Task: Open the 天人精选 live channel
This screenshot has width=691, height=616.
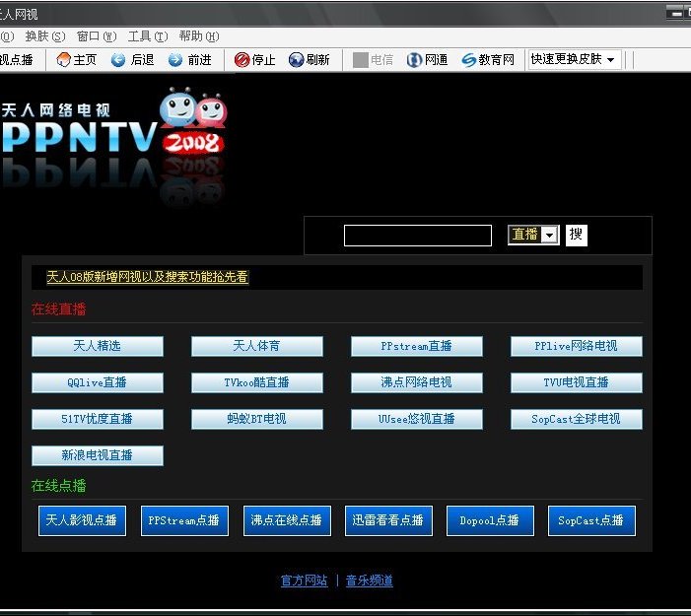Action: [98, 346]
